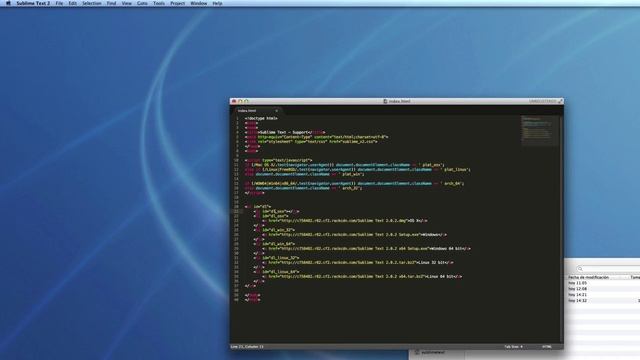The height and width of the screenshot is (360, 640).
Task: Open the Goto menu
Action: [142, 3]
